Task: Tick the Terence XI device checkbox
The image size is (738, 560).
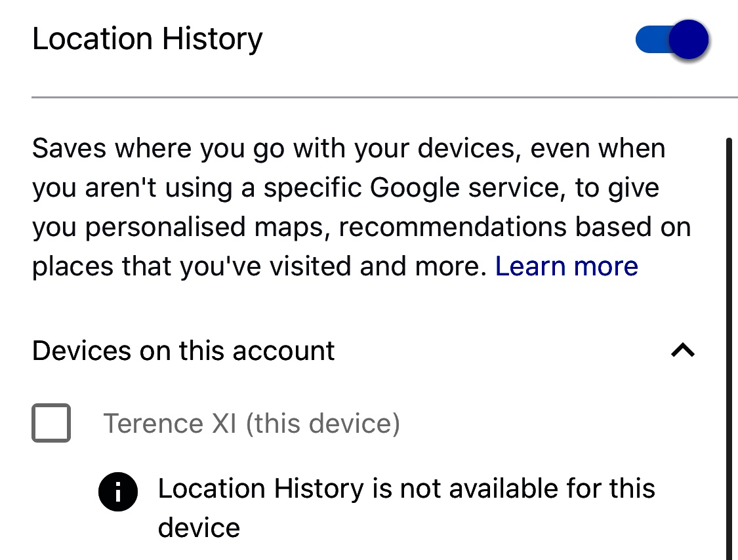Action: click(51, 422)
